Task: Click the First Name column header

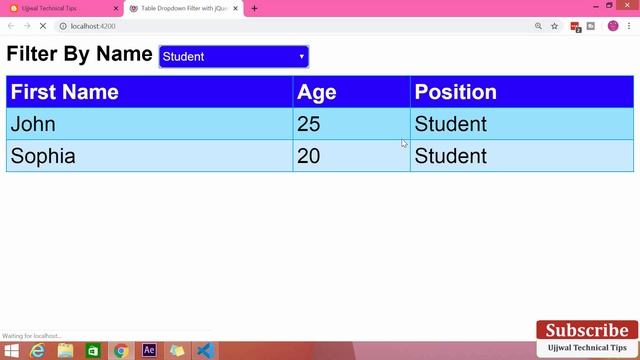Action: click(x=149, y=92)
